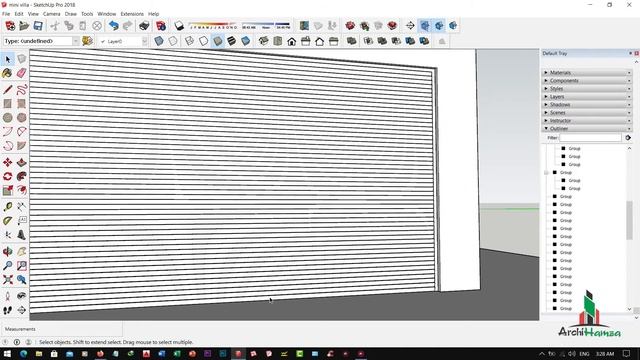This screenshot has height=360, width=640.
Task: Choose the Tape Measure tool
Action: coord(8,207)
